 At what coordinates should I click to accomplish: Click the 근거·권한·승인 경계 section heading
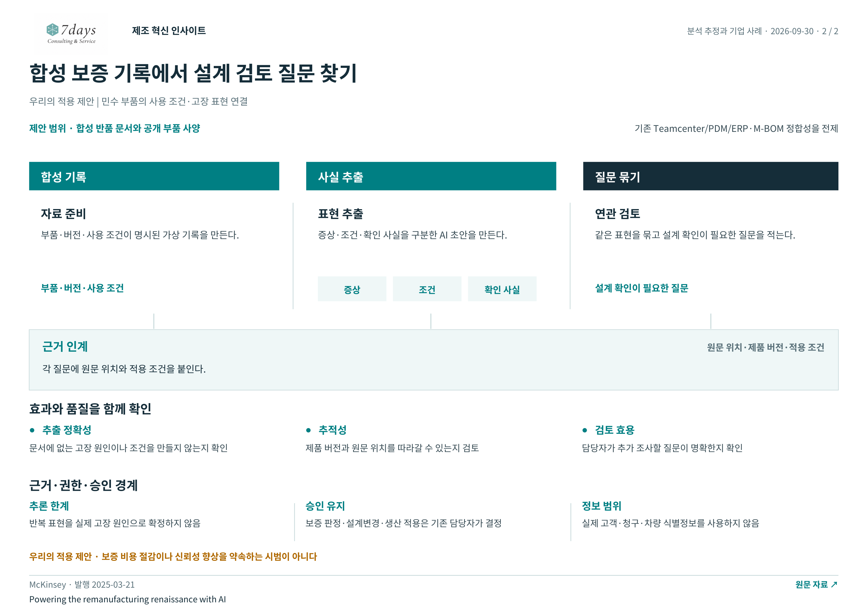tap(84, 485)
